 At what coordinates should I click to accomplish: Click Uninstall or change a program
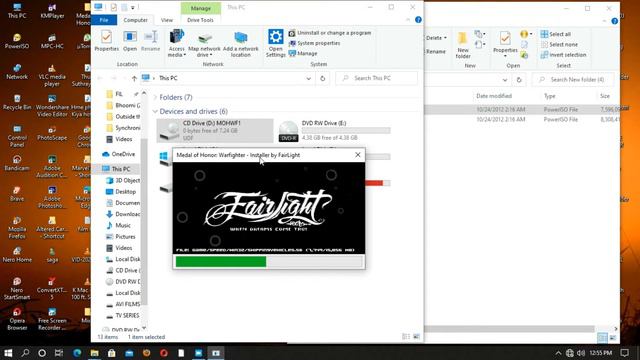pyautogui.click(x=330, y=33)
